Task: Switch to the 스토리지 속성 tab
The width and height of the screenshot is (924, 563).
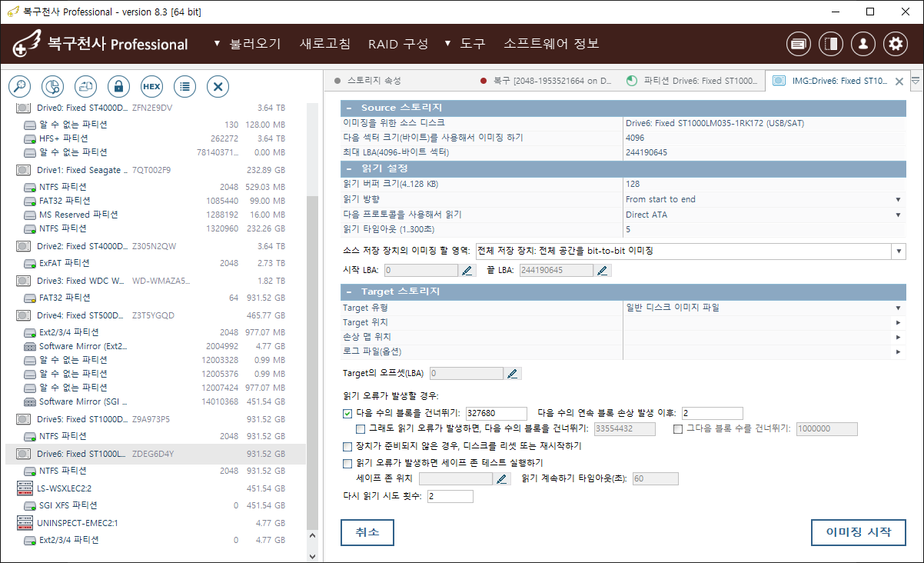Action: click(x=374, y=80)
